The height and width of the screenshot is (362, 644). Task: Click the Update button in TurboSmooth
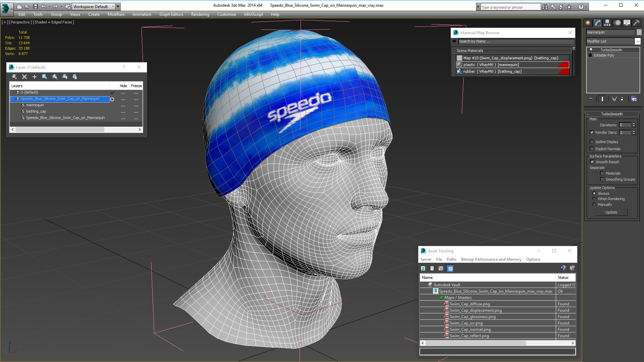611,212
